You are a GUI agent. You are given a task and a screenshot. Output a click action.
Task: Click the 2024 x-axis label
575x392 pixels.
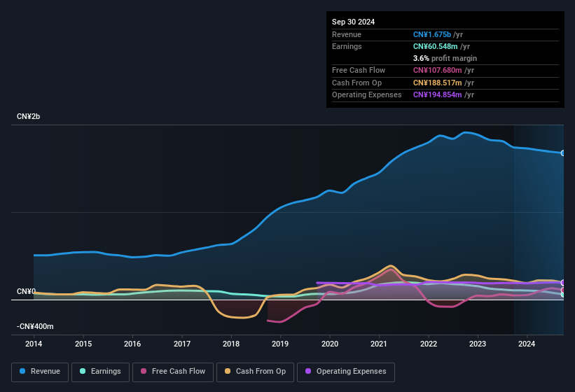pyautogui.click(x=527, y=344)
